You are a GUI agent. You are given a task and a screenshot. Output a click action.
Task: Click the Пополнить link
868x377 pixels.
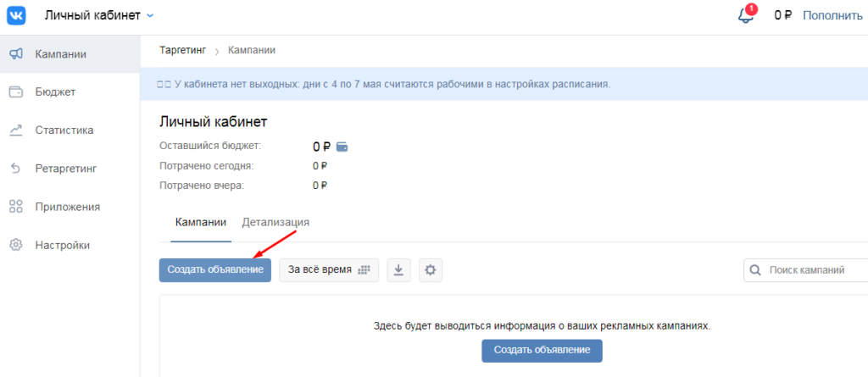(x=834, y=15)
